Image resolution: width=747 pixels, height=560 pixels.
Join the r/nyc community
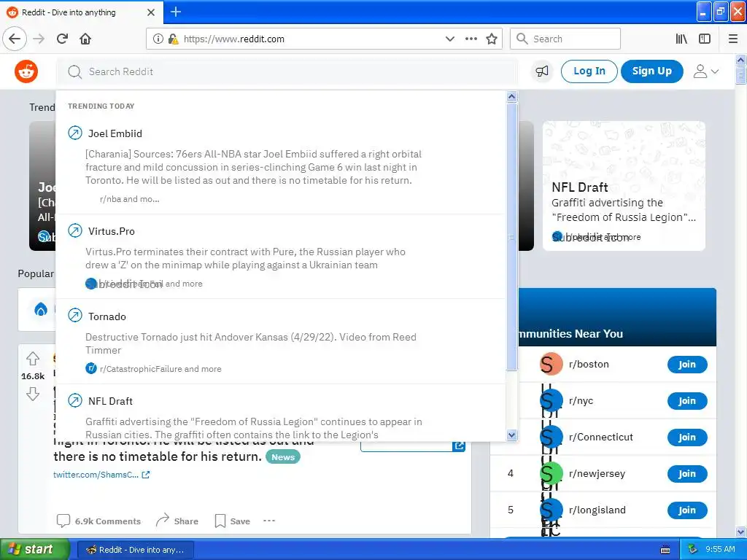coord(687,401)
